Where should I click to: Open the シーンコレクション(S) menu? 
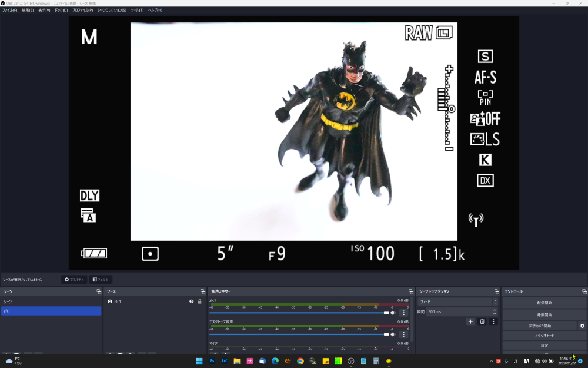coord(112,10)
